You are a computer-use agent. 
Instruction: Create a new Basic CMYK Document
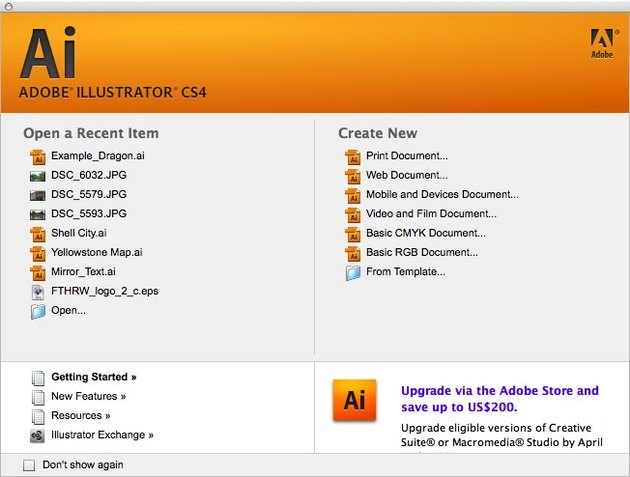(426, 233)
